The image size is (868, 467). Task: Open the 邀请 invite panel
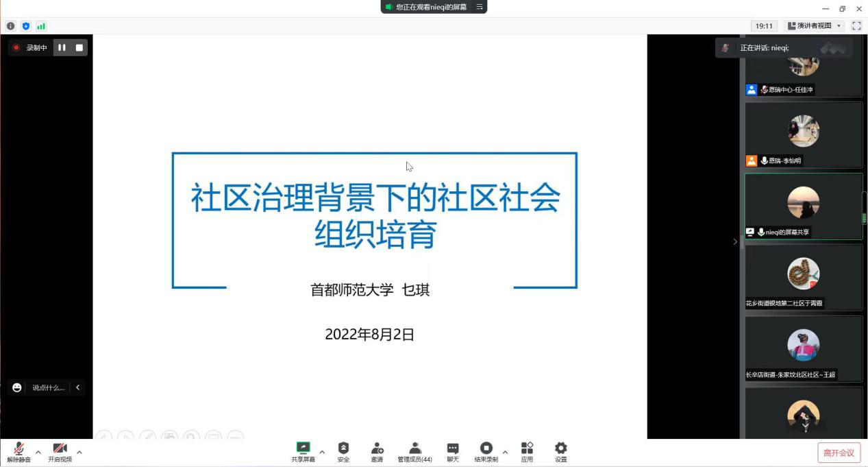377,452
